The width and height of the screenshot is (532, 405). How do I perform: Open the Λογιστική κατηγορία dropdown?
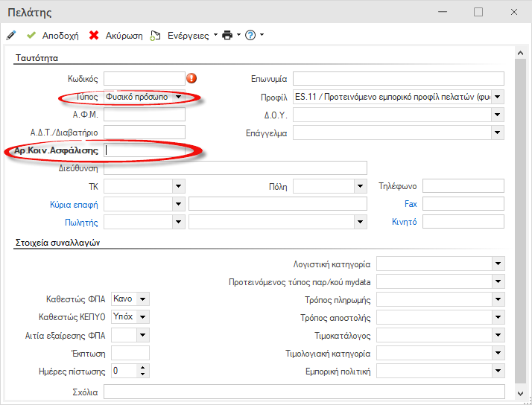click(498, 264)
